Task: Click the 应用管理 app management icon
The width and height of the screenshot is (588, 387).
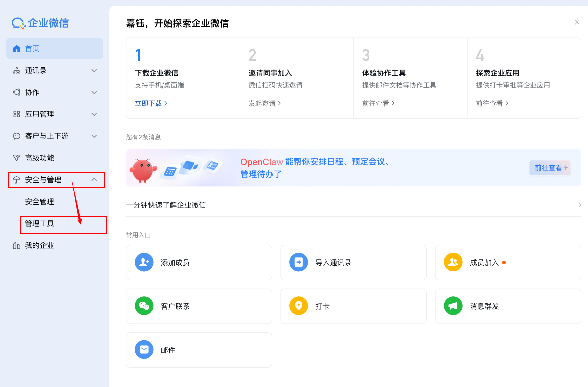Action: pos(17,114)
